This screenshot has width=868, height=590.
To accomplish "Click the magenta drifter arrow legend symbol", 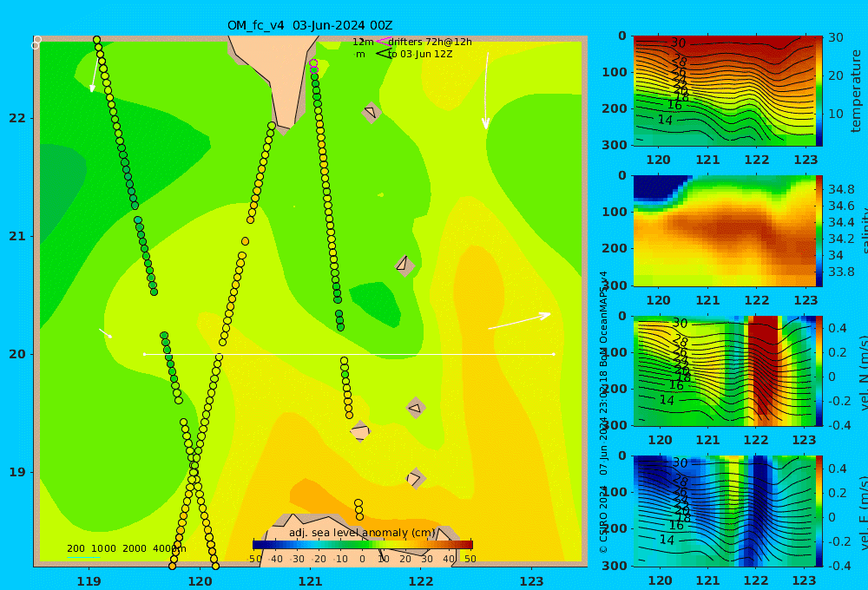I will point(383,41).
